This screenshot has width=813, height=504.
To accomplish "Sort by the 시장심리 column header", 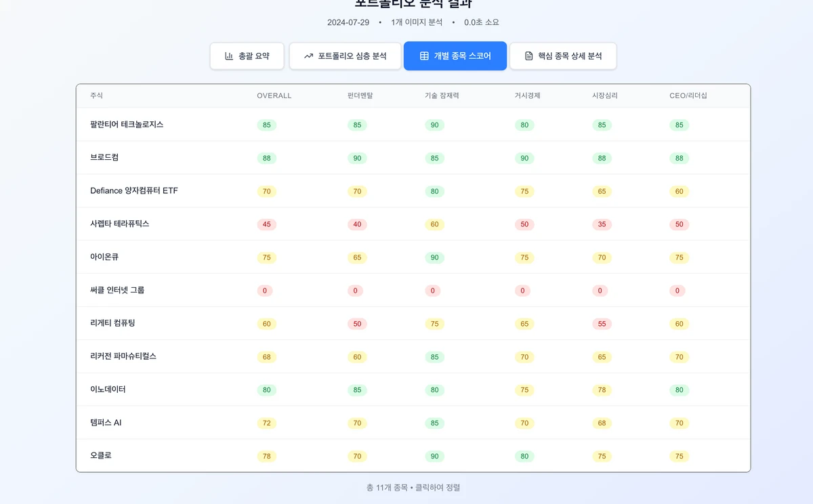I will pos(604,96).
